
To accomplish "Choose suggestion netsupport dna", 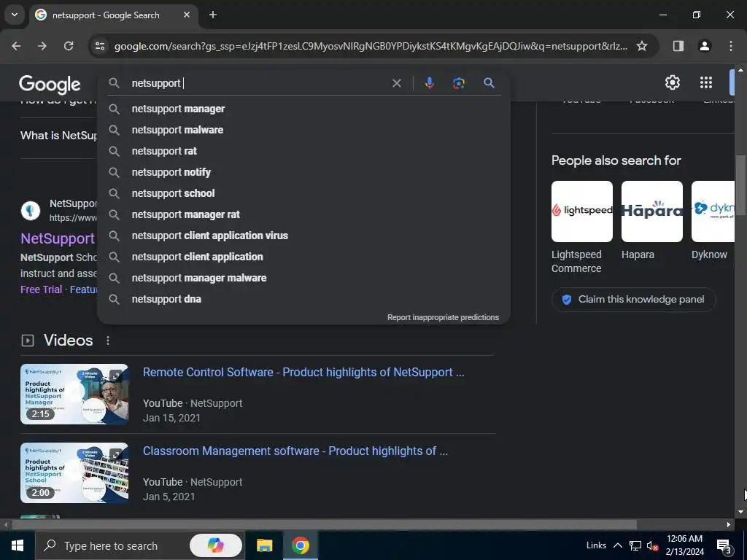I will coord(304,299).
